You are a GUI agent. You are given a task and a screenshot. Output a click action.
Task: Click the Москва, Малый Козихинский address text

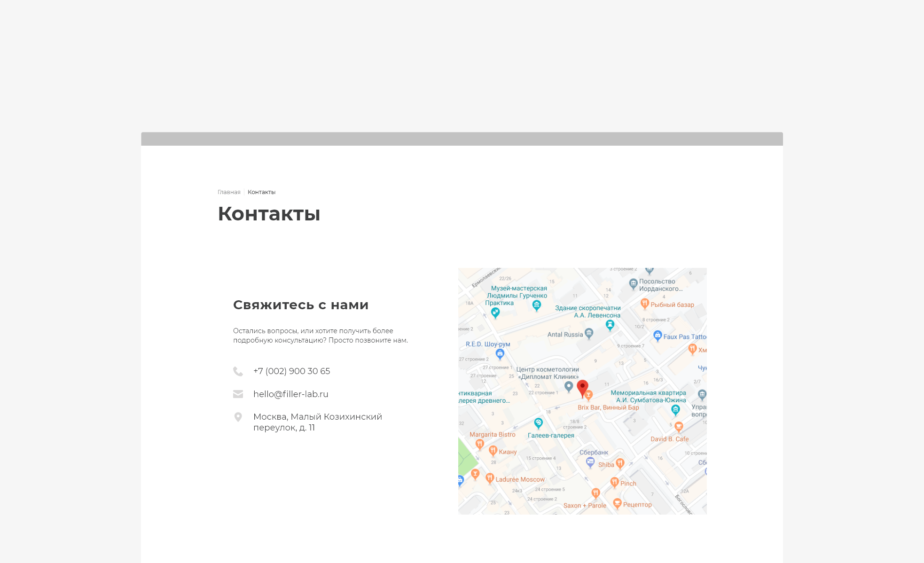pyautogui.click(x=318, y=422)
